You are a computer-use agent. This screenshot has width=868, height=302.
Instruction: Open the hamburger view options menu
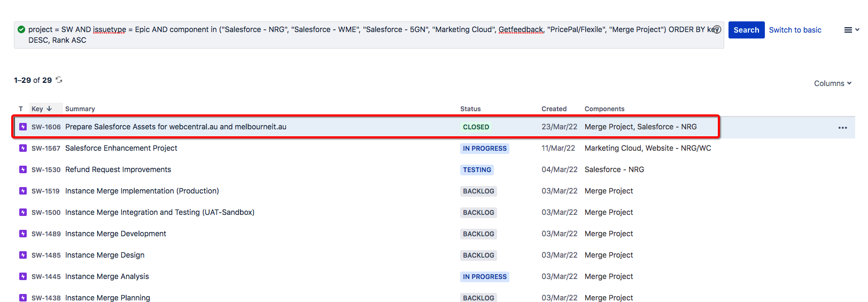coord(851,30)
